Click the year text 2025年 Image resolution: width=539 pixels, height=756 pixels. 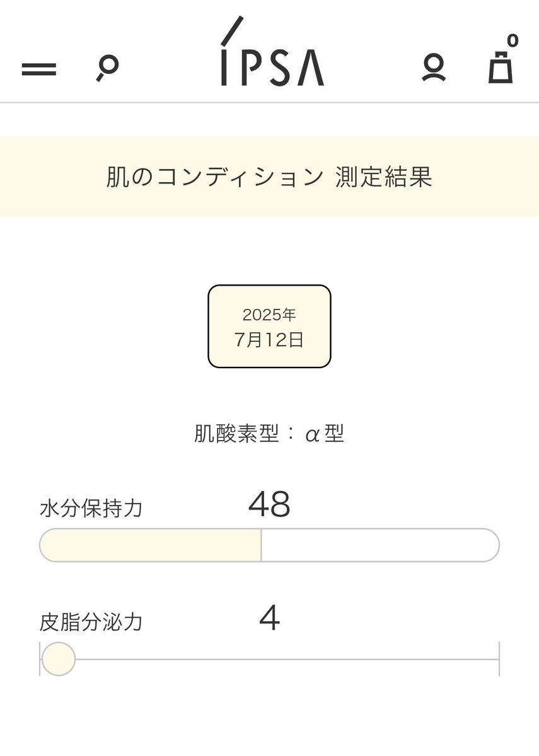point(269,315)
